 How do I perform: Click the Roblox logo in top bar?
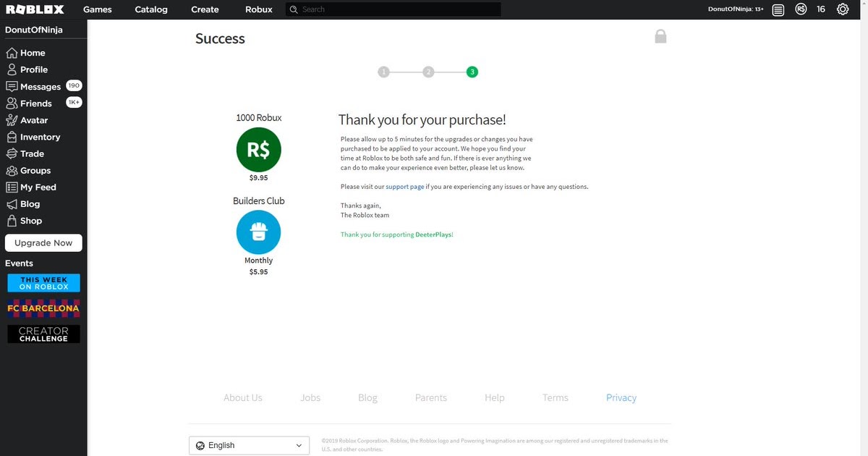pos(35,9)
